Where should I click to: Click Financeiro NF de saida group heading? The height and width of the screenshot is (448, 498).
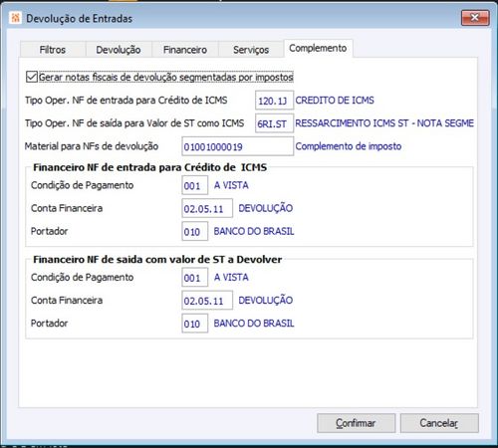[157, 260]
